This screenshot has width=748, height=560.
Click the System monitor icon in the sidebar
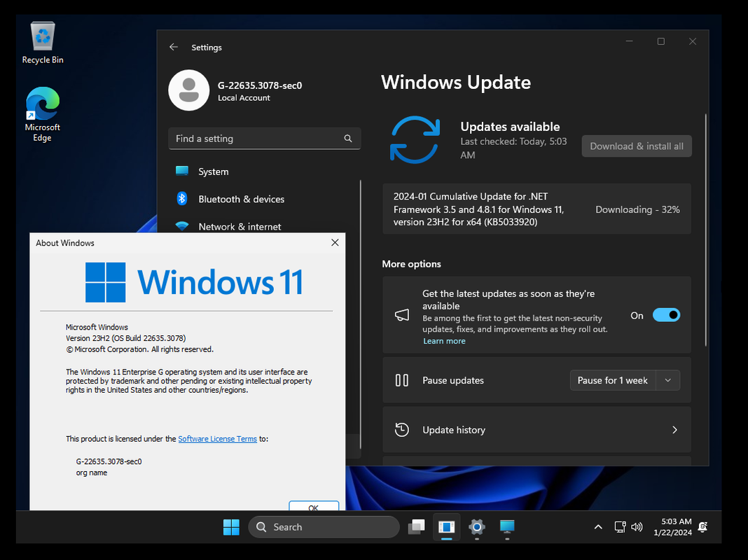point(182,171)
